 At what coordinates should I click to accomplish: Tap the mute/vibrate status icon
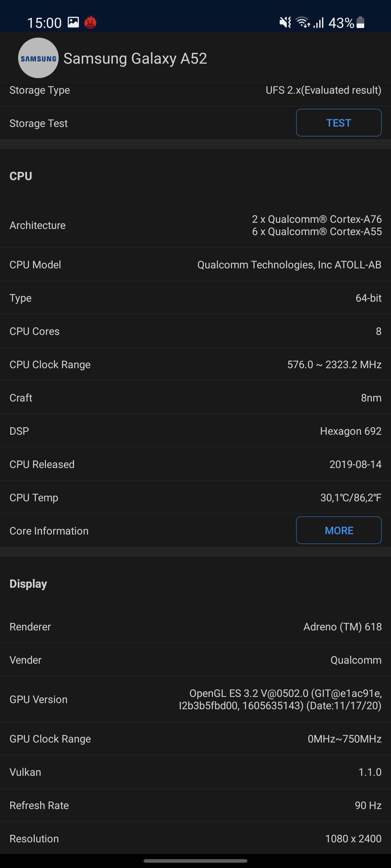coord(285,23)
